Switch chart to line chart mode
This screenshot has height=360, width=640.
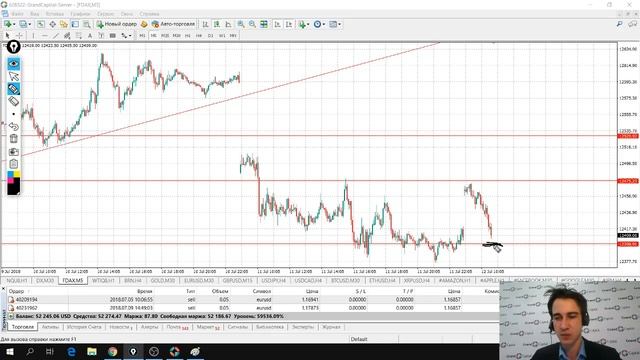[228, 24]
